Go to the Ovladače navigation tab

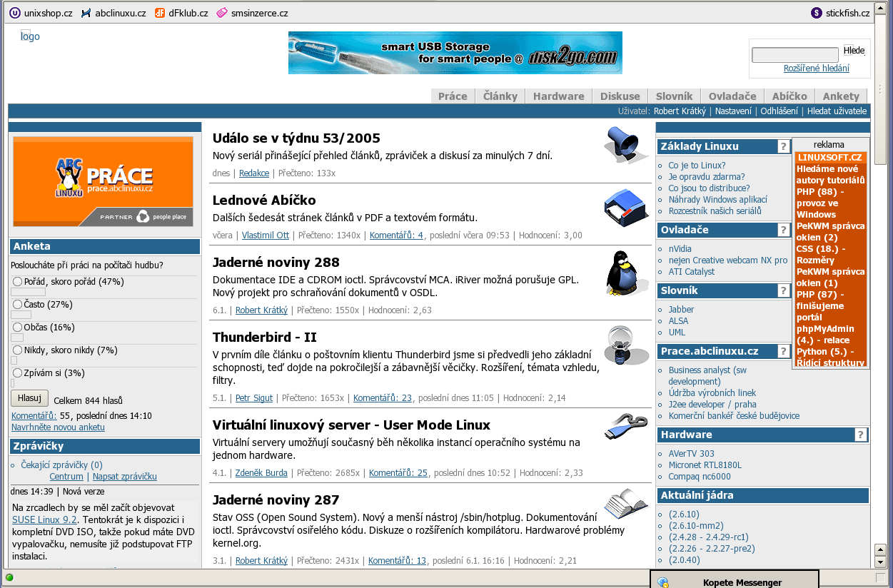(732, 96)
